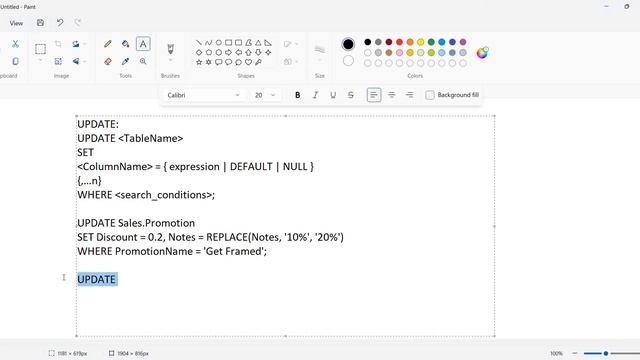Pick the purple palette color
Viewport: 640px width, 360px height.
tap(463, 42)
